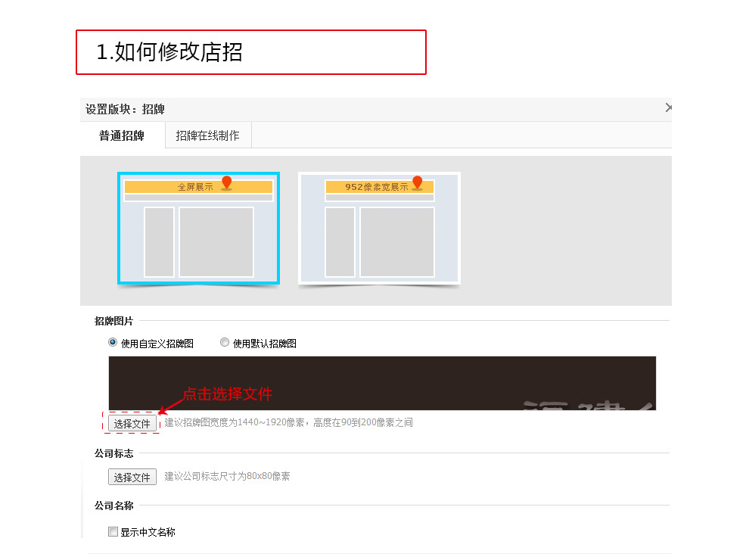Click the 建议招牌图宽度为1440~1920像素 hint text
749x560 pixels.
288,422
